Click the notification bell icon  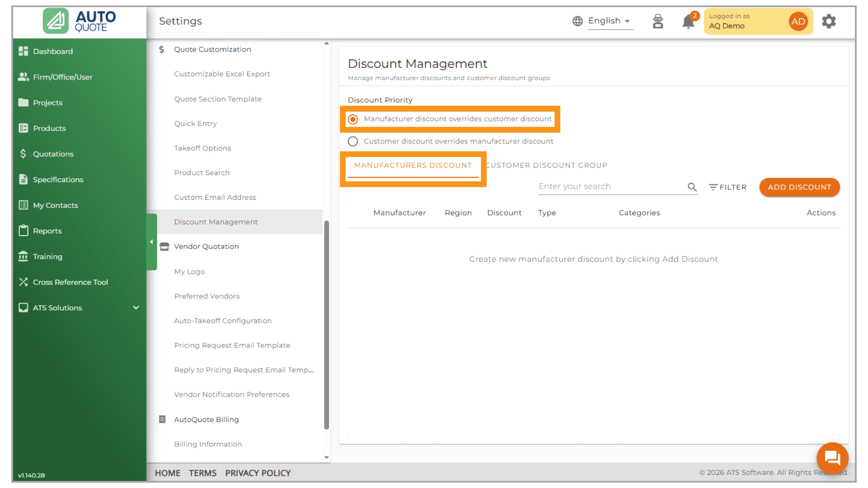[x=688, y=22]
